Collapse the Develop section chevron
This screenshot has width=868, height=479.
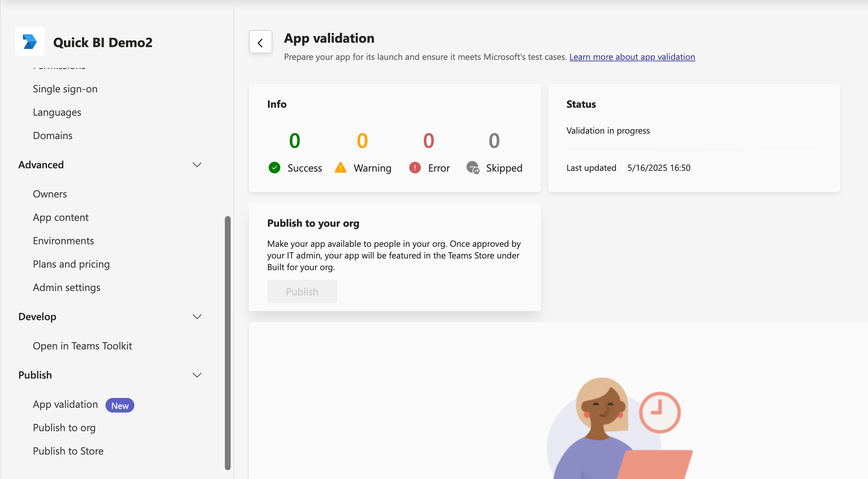[197, 317]
